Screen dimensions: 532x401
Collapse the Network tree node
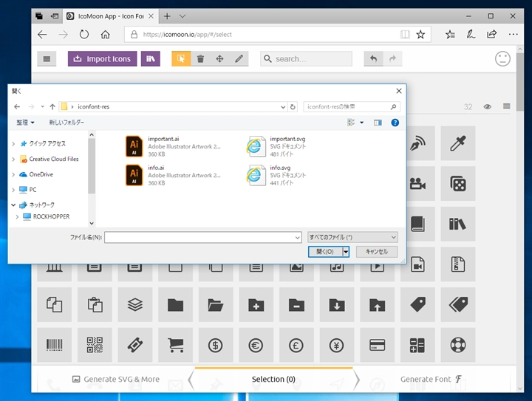point(13,205)
